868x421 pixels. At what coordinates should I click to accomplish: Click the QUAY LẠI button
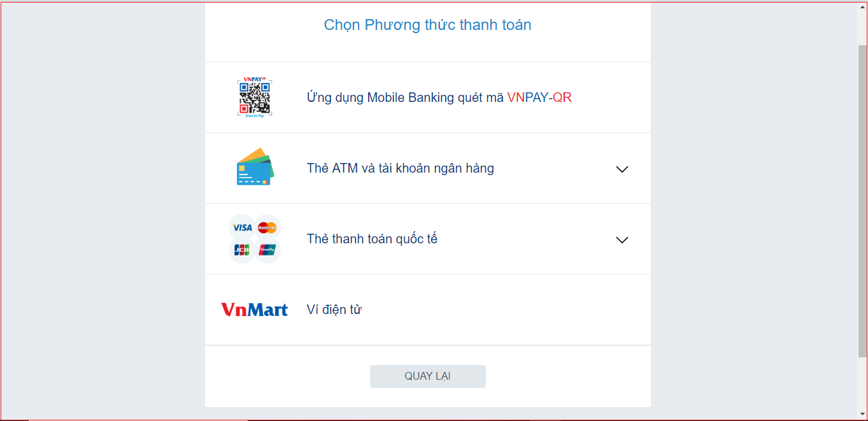(x=428, y=376)
